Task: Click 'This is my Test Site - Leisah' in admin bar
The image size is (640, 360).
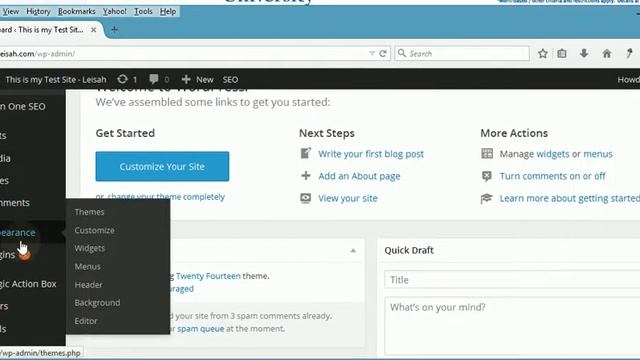Action: tap(56, 80)
